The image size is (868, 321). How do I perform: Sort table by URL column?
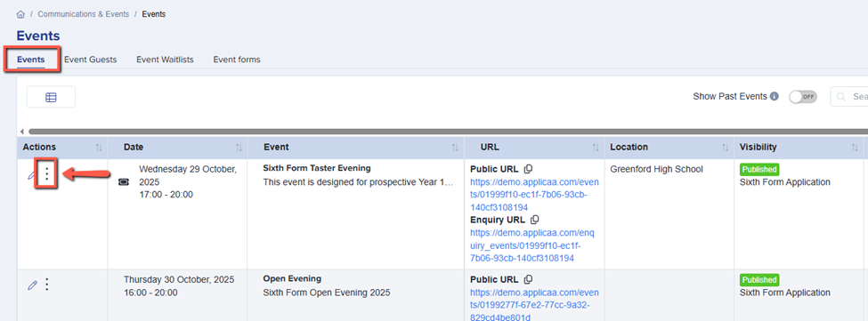click(596, 148)
